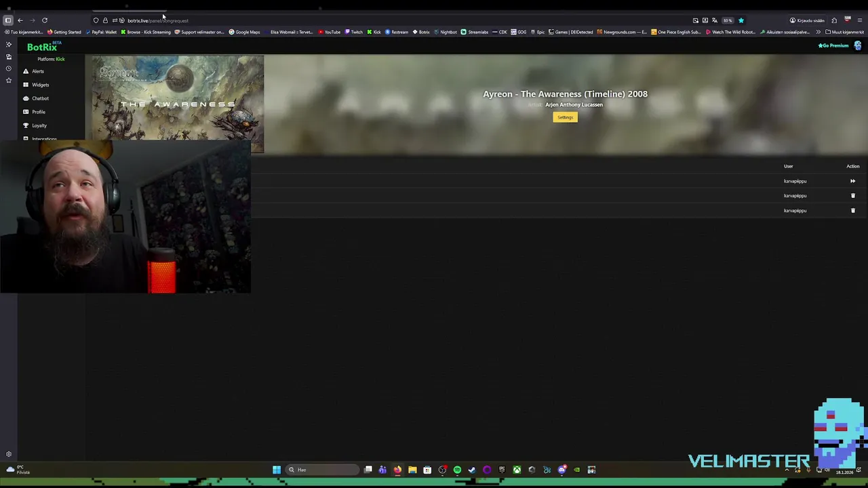Open Discord from the taskbar
This screenshot has width=868, height=488.
561,470
